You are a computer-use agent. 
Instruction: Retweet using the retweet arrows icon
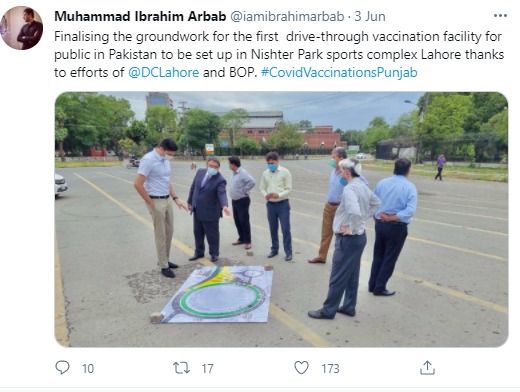click(181, 368)
